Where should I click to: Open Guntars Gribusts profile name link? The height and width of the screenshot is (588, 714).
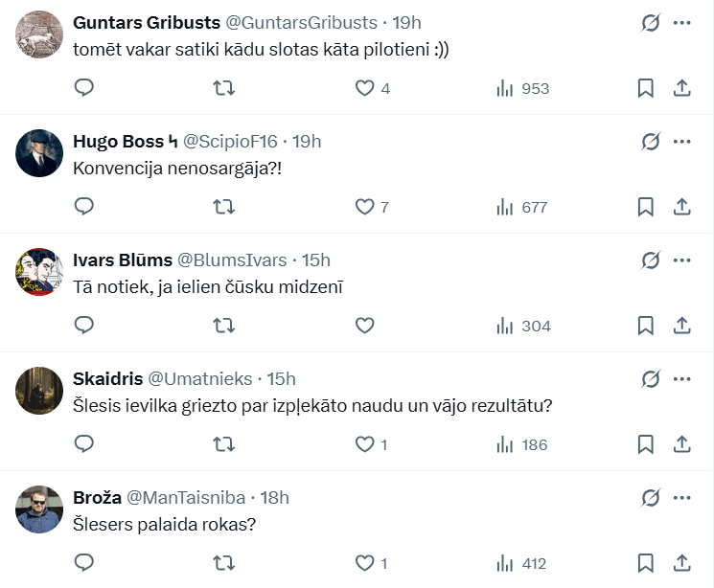(x=146, y=23)
